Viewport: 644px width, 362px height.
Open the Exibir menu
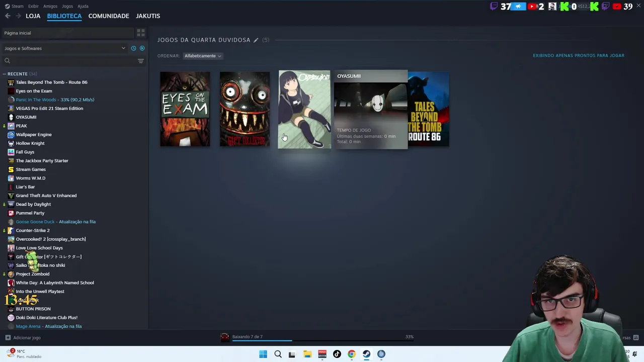33,6
